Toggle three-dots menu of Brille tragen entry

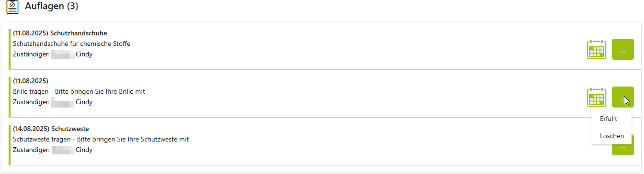[x=622, y=97]
